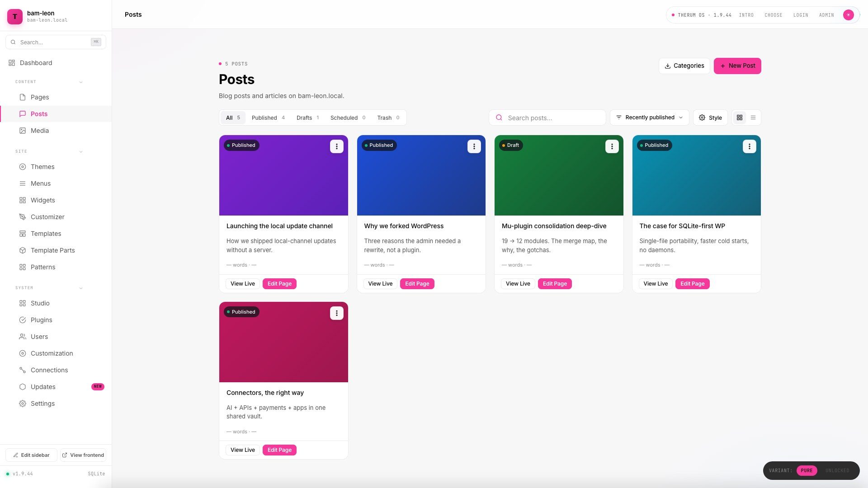This screenshot has width=868, height=488.
Task: Open the Style options
Action: [710, 117]
